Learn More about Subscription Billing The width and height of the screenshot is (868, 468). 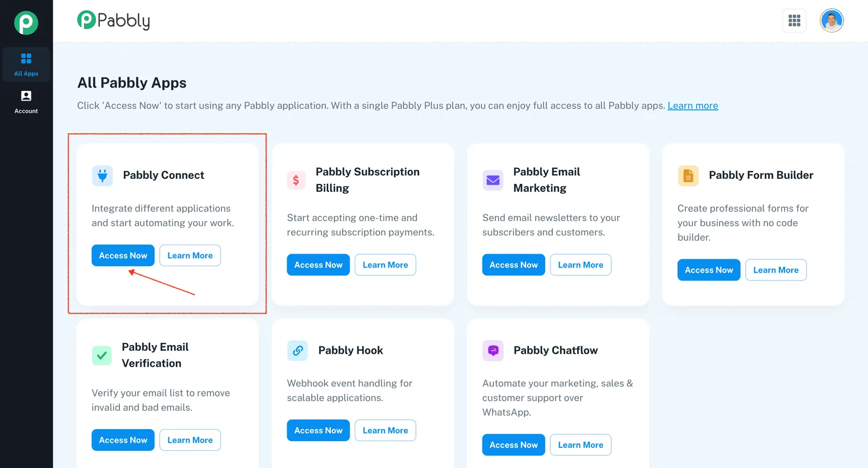(x=385, y=265)
